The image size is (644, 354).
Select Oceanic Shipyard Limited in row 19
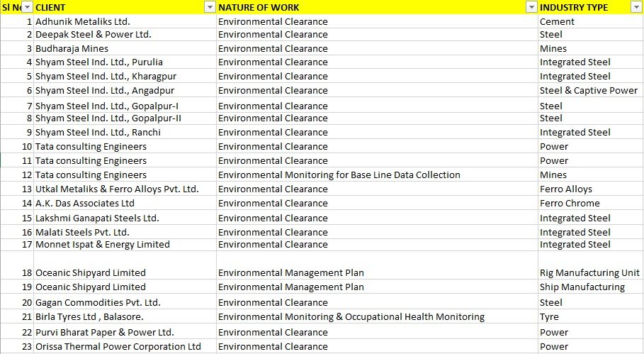(x=125, y=287)
